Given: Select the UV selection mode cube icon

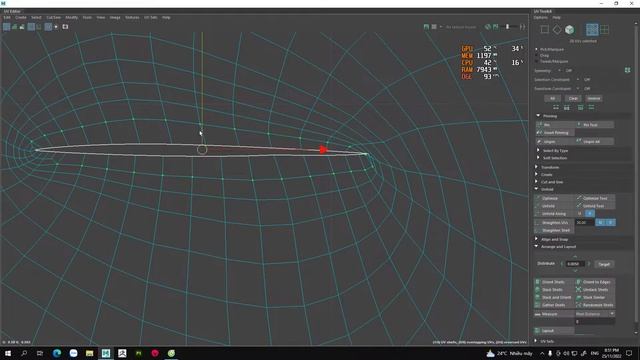Looking at the screenshot, I should [569, 29].
